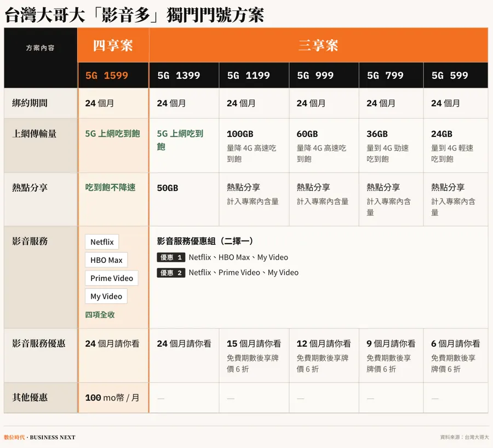
Task: Click Netflix、HBO Max、My Video option text
Action: [238, 257]
